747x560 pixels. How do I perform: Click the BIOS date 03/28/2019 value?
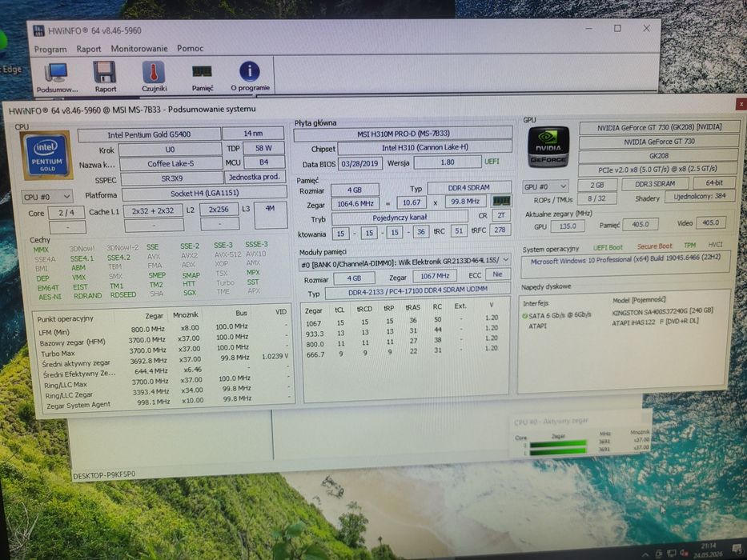click(359, 164)
